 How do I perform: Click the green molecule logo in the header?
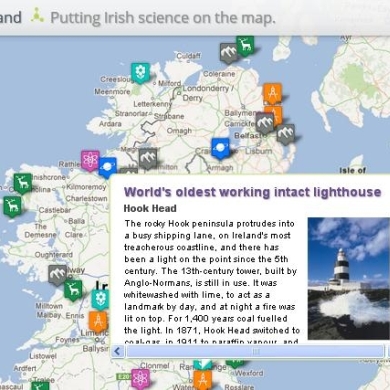(x=37, y=16)
